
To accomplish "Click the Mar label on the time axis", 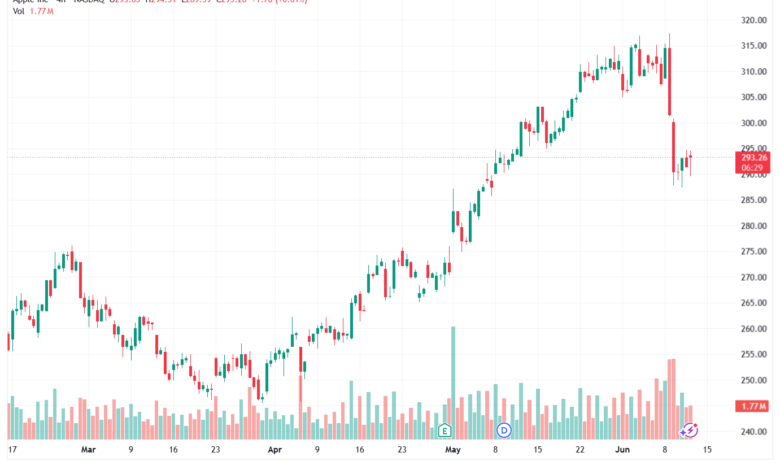I will (x=88, y=450).
